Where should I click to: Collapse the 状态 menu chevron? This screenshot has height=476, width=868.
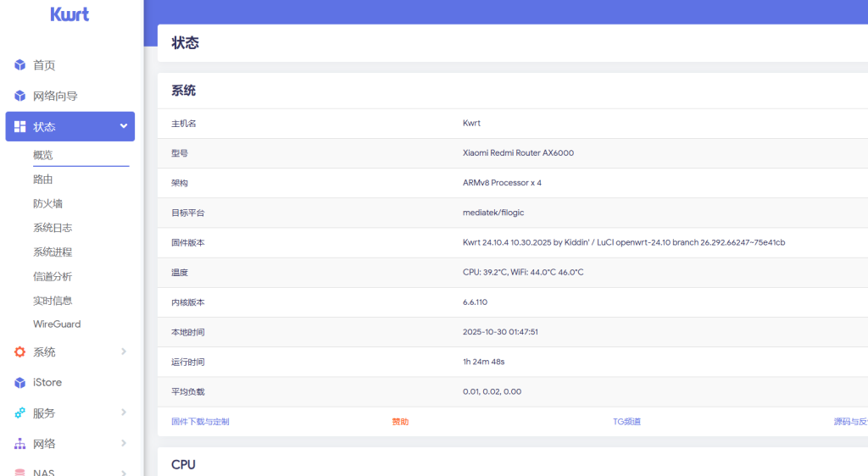click(x=124, y=126)
